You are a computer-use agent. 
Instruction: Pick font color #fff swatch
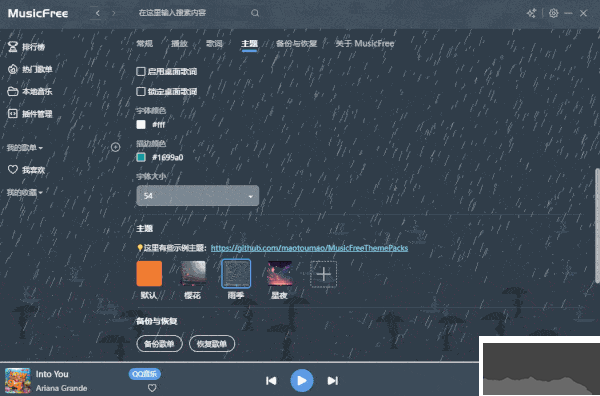coord(141,124)
